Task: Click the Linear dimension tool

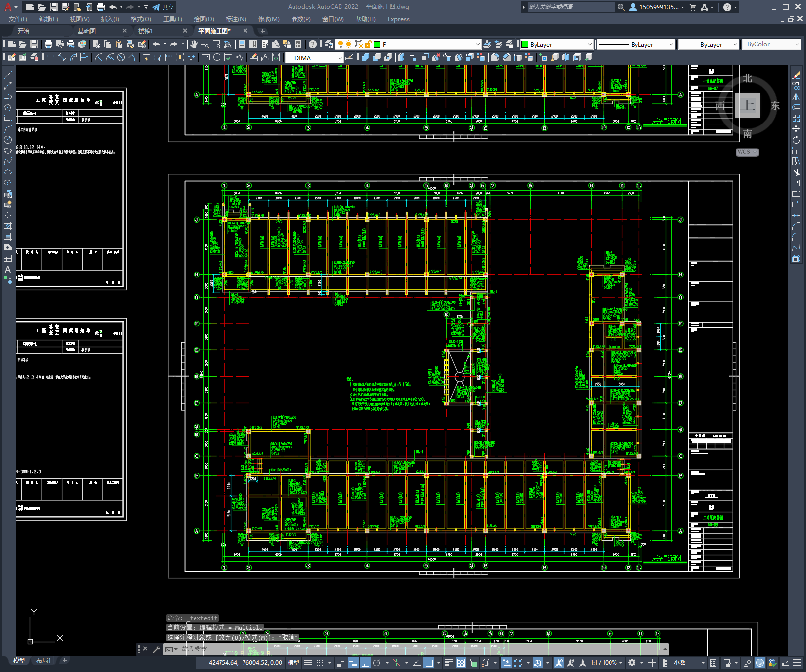Action: 50,58
